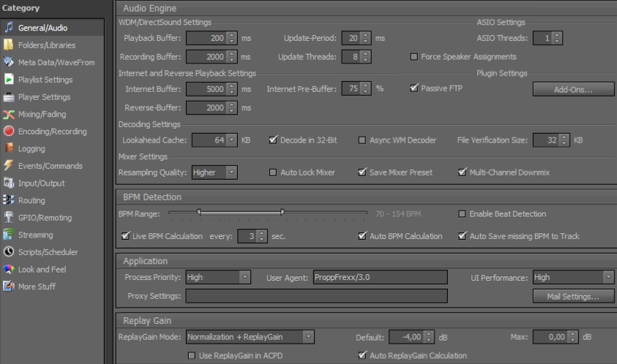This screenshot has width=617, height=364.
Task: Enable the Async WM Decoder checkbox
Action: 362,140
